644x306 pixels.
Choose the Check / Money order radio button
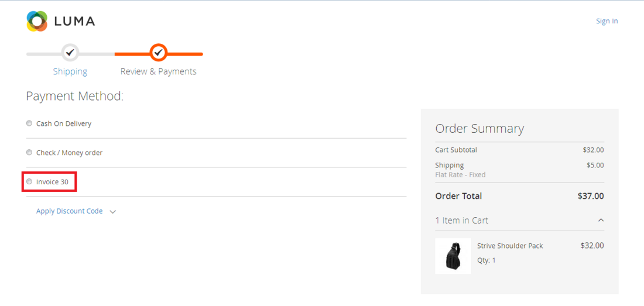tap(29, 153)
